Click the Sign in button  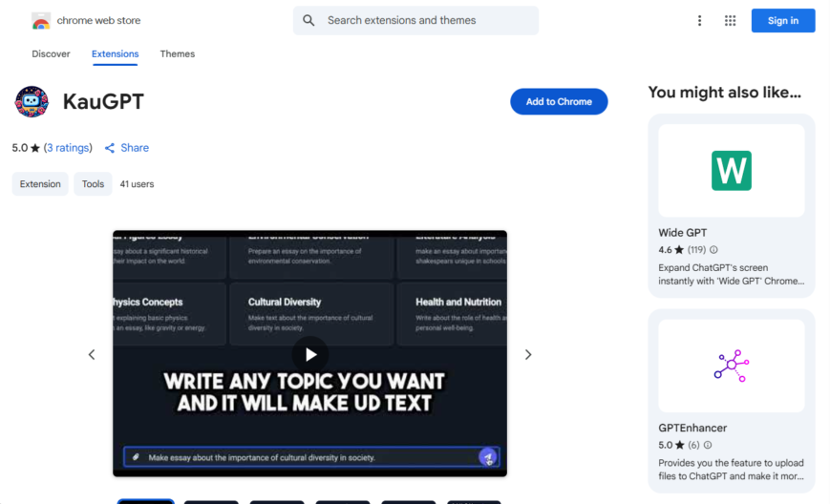783,21
